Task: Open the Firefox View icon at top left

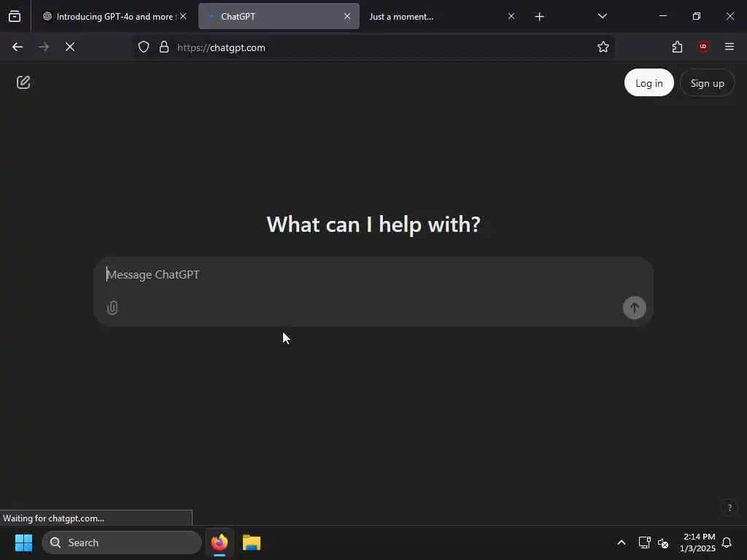Action: tap(15, 16)
